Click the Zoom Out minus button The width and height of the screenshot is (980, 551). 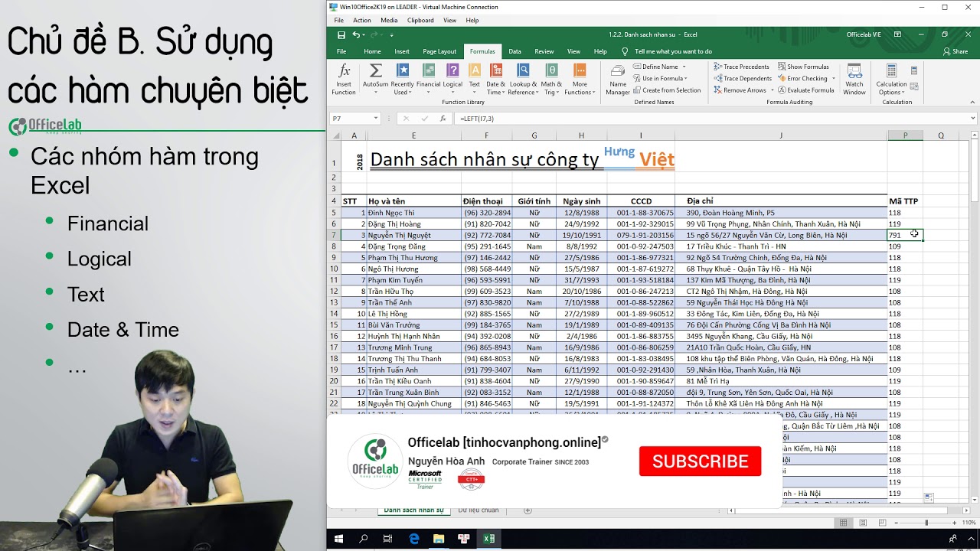point(898,523)
